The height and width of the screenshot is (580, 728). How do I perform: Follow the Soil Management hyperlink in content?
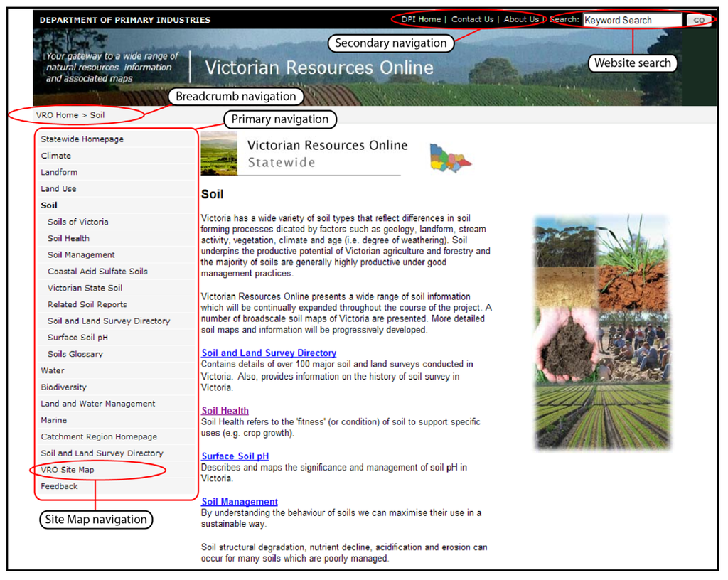point(240,502)
